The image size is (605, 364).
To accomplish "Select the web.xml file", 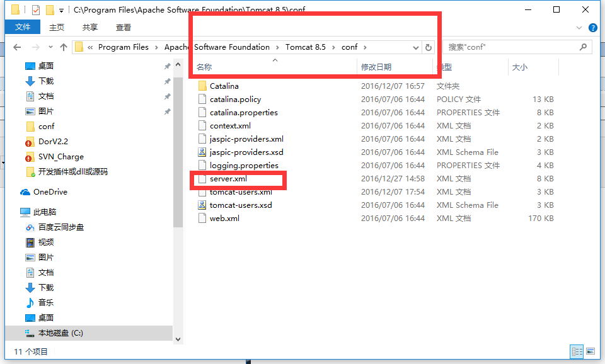I will point(224,219).
